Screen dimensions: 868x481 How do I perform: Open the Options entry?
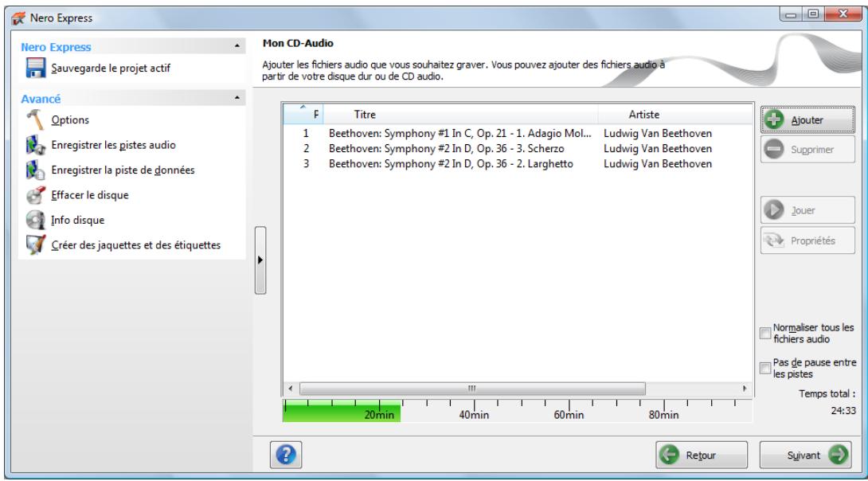pos(70,119)
